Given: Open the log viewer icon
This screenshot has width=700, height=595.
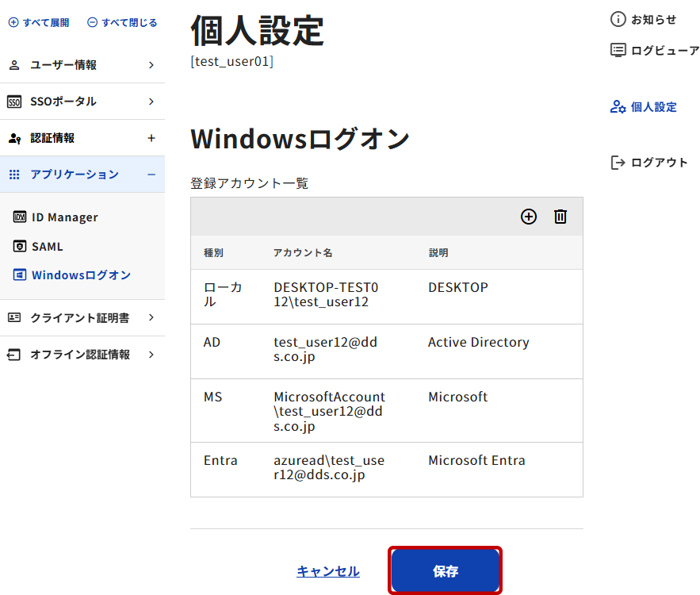Looking at the screenshot, I should [618, 50].
